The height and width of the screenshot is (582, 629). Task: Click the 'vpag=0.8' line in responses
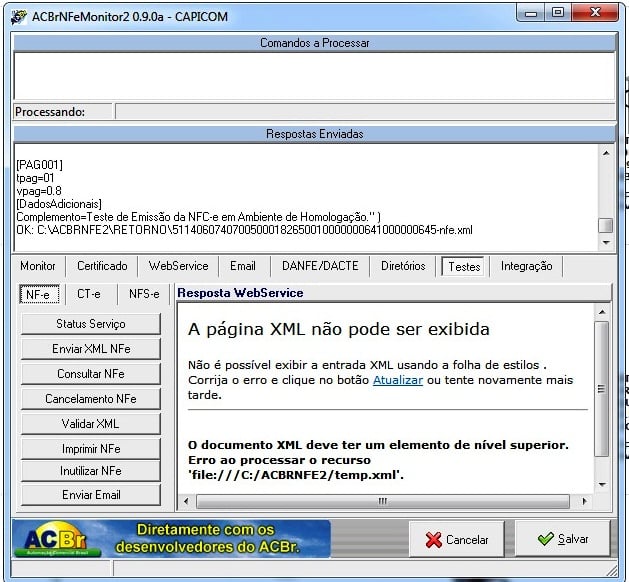coord(39,191)
